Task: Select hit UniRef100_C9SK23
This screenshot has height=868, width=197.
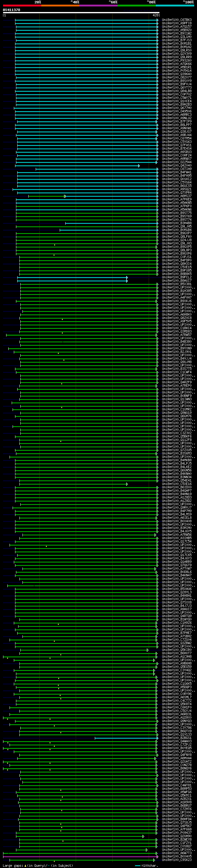Action: coord(177,860)
